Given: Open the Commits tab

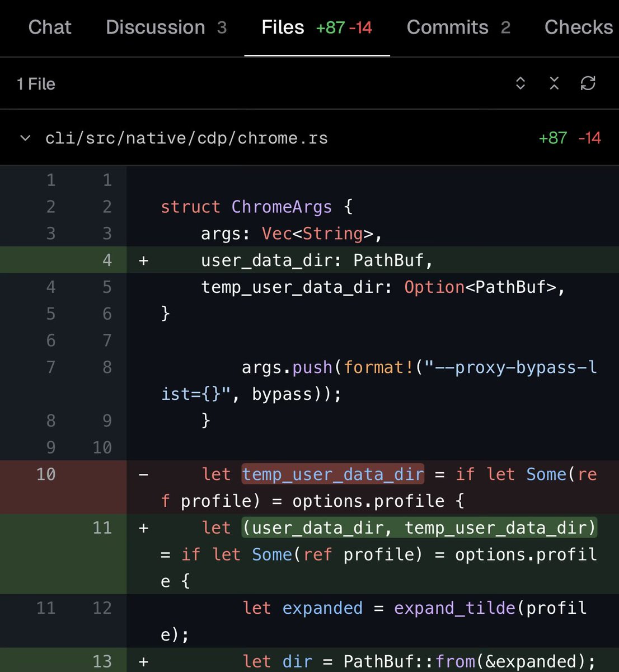Looking at the screenshot, I should 458,27.
